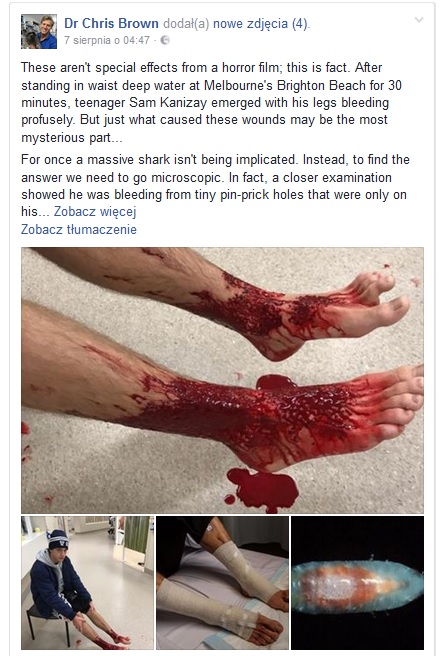Image resolution: width=440 pixels, height=656 pixels.
Task: Click the blood puddle below the lower foot
Action: point(263,489)
